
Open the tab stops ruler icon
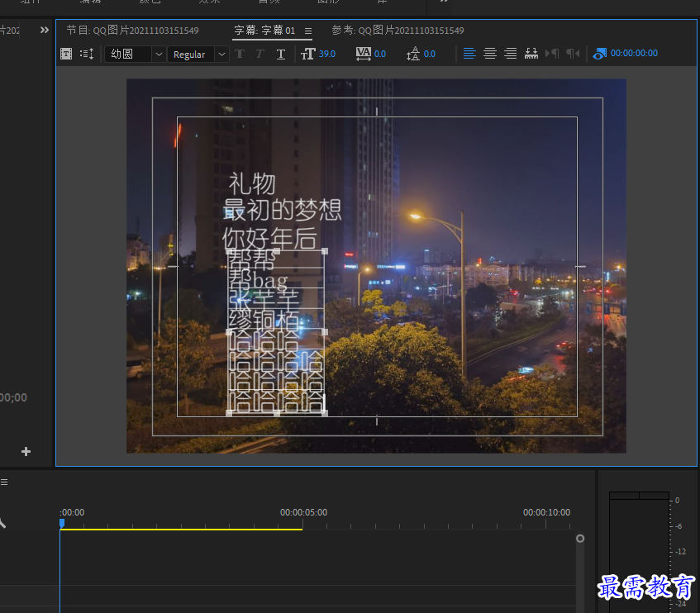point(531,54)
